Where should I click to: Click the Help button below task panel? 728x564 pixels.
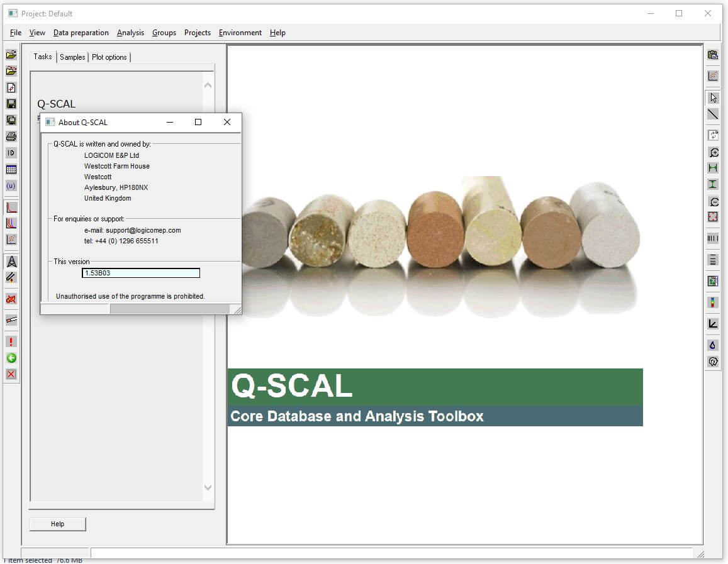coord(57,524)
